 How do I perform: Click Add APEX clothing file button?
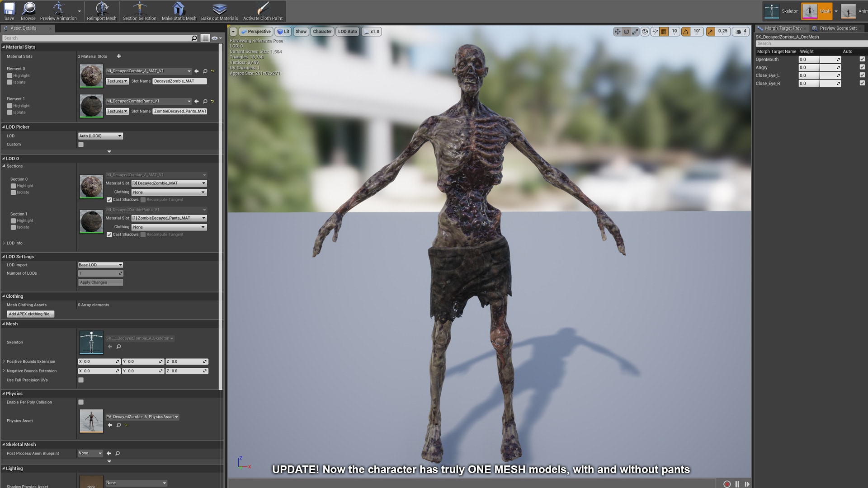[30, 314]
